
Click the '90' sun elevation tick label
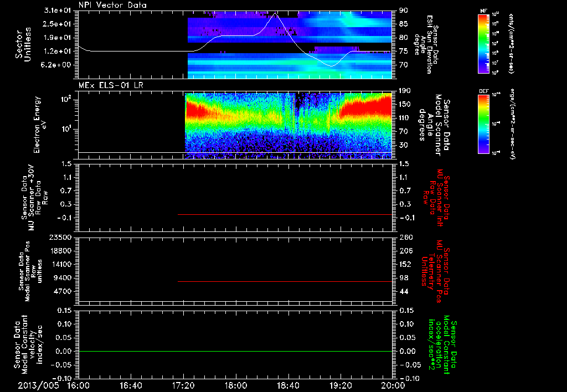coord(404,11)
